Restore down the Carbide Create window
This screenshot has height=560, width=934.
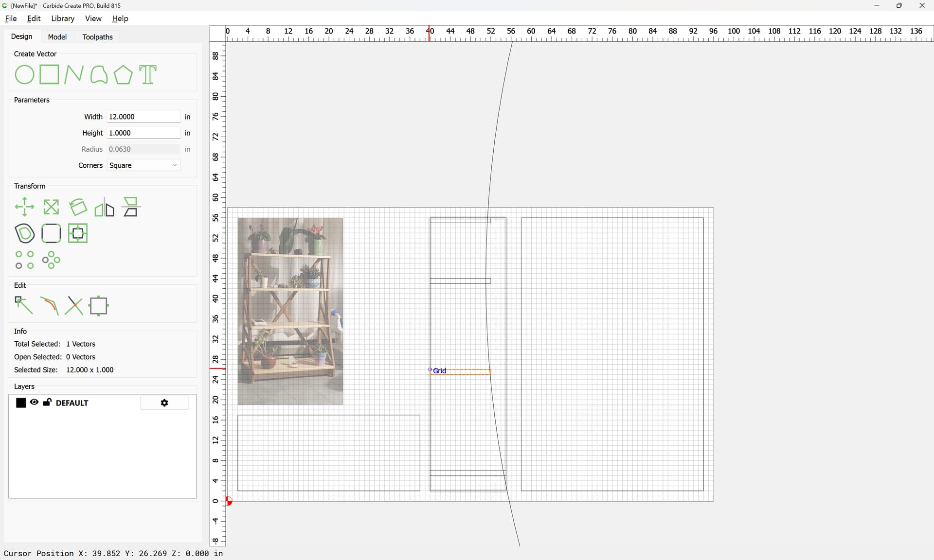pyautogui.click(x=899, y=5)
